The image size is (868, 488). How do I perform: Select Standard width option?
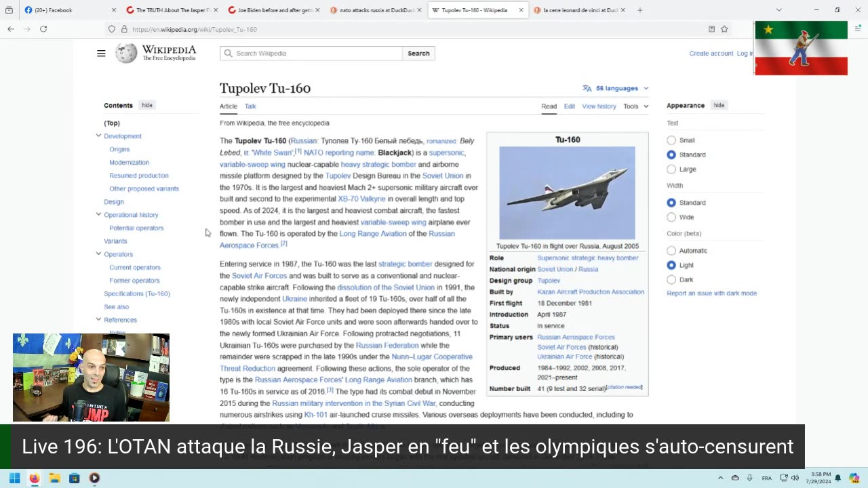tap(671, 203)
